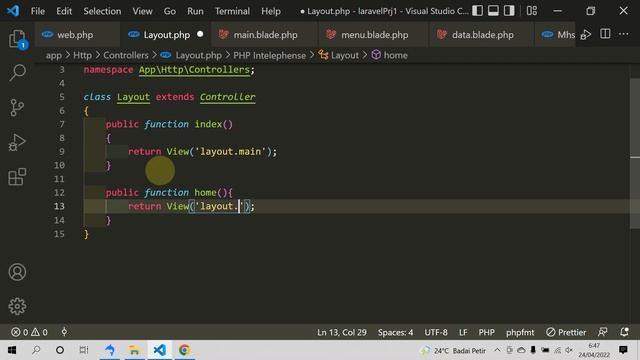Open File Explorer from taskbar
The width and height of the screenshot is (640, 360).
pos(134,350)
